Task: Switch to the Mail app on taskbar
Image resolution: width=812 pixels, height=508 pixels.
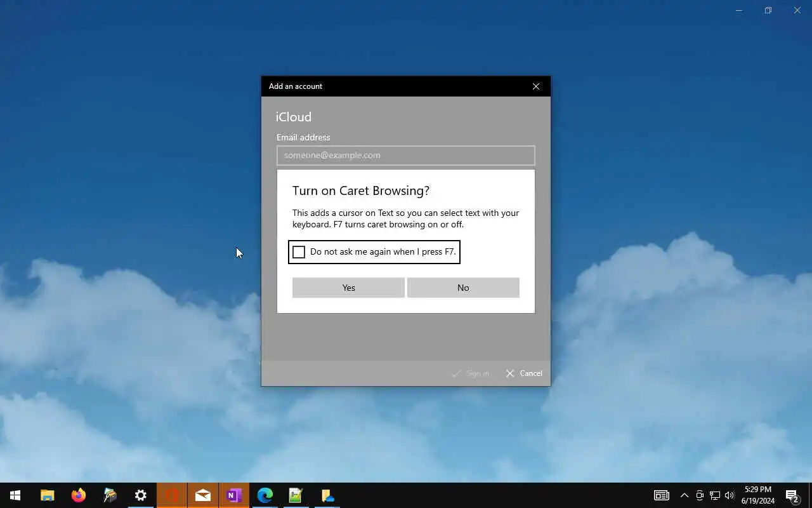Action: coord(203,495)
